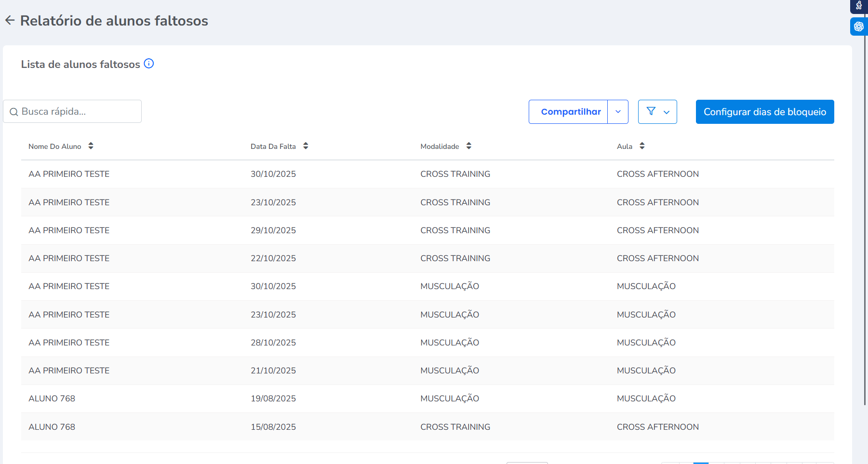This screenshot has width=868, height=464.
Task: Click the funnel filter icon
Action: click(x=651, y=111)
